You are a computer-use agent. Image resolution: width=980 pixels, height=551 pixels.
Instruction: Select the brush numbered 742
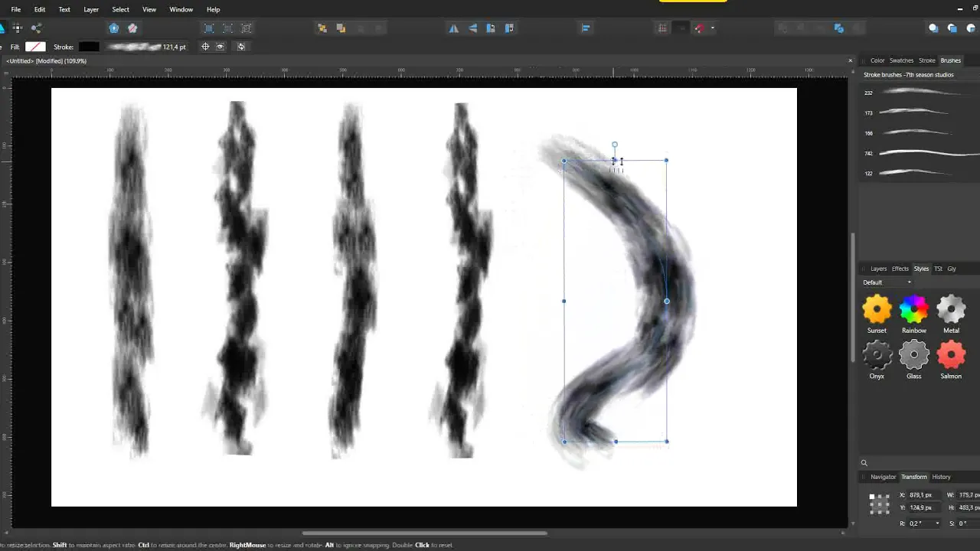(919, 153)
